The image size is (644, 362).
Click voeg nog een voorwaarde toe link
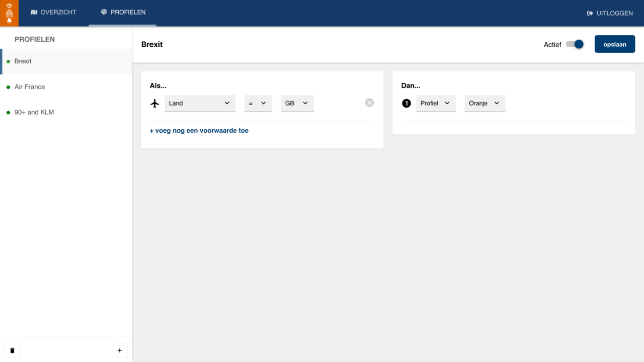(x=199, y=130)
